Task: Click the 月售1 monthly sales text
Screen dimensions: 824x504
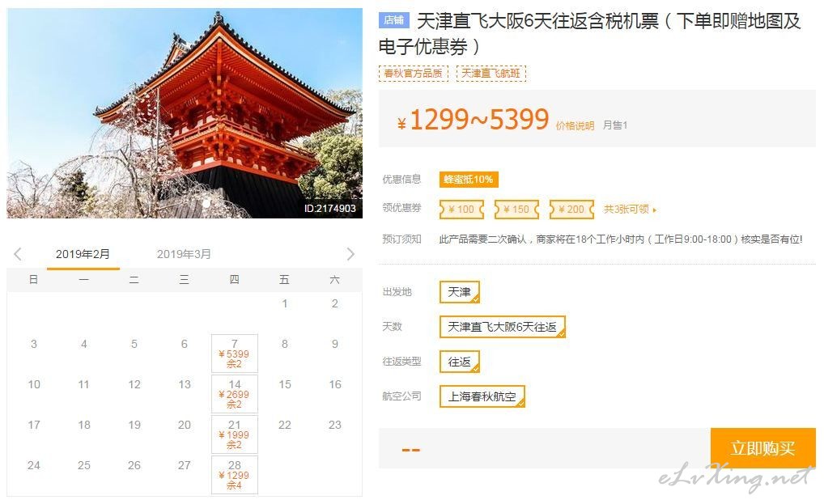Action: tap(615, 125)
